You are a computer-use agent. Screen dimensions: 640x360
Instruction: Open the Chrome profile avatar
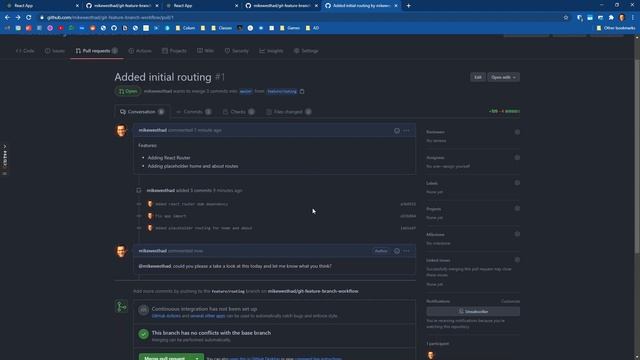coord(622,18)
